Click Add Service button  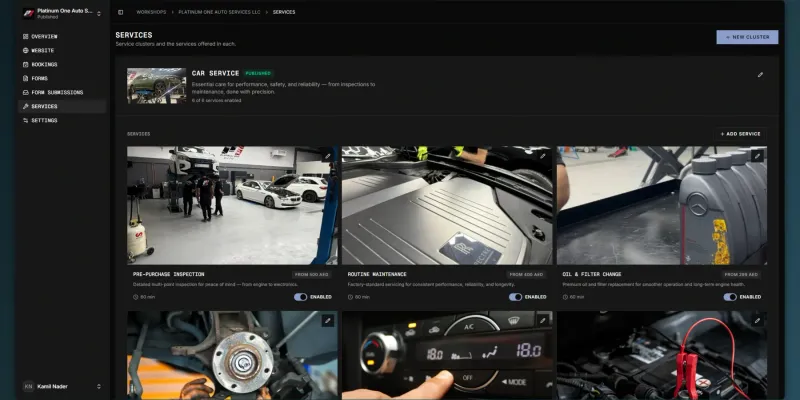[x=740, y=134]
